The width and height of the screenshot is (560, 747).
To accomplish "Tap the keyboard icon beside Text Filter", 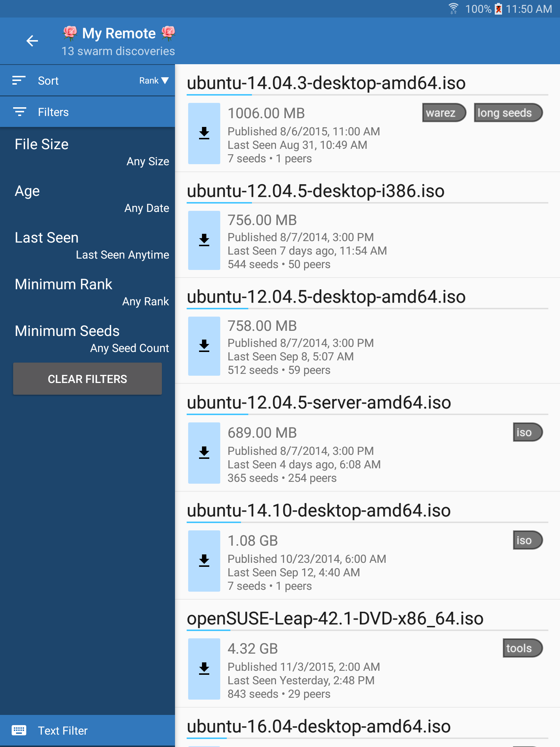I will click(19, 730).
